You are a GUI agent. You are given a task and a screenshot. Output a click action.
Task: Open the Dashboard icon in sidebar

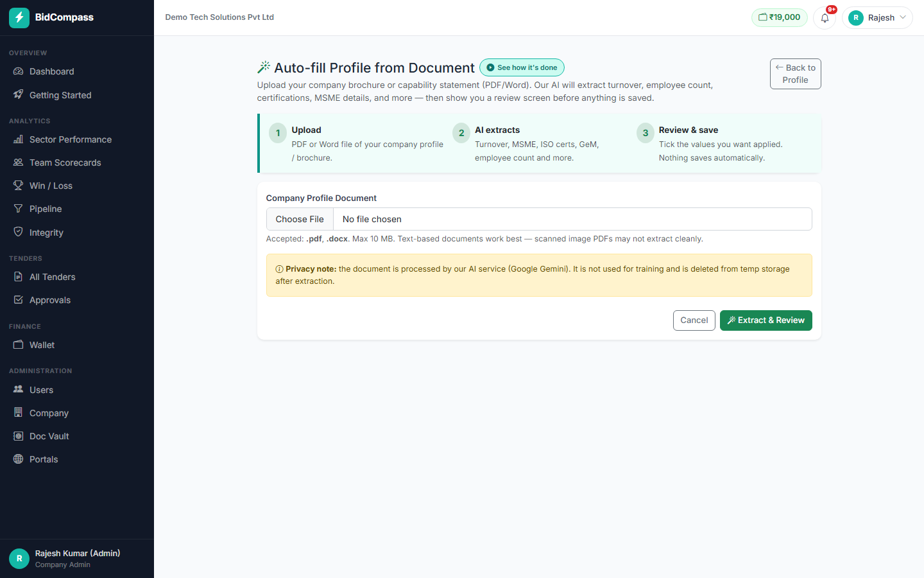coord(18,71)
